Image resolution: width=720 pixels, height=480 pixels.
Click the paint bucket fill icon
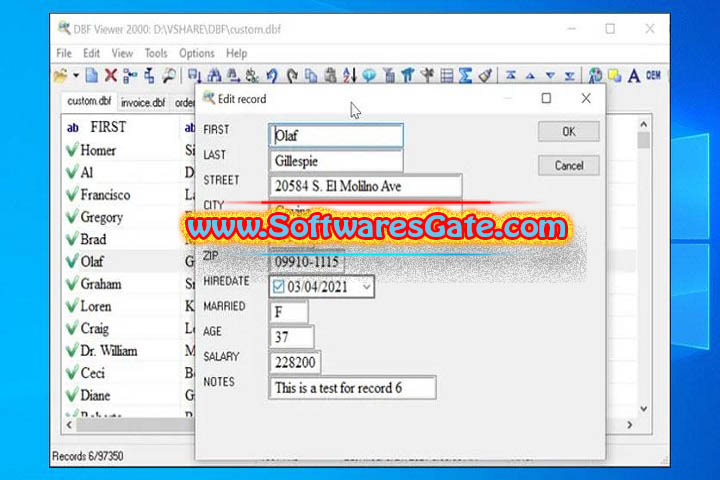click(x=485, y=75)
